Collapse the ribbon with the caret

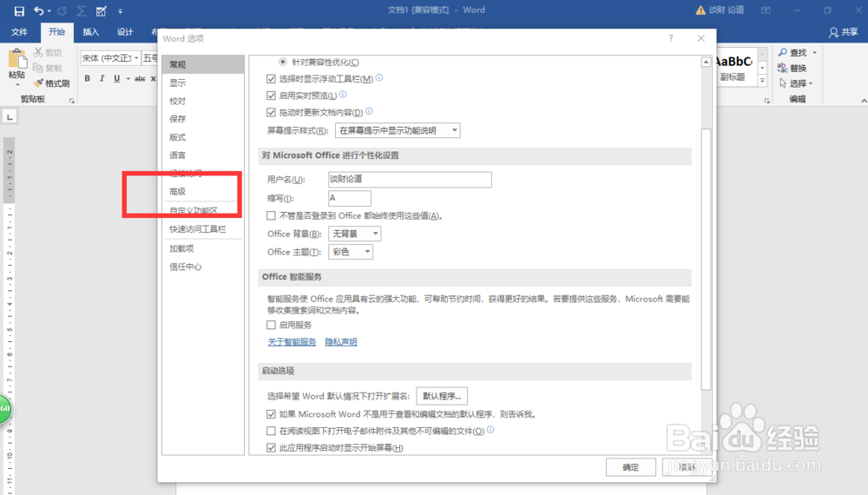click(864, 100)
